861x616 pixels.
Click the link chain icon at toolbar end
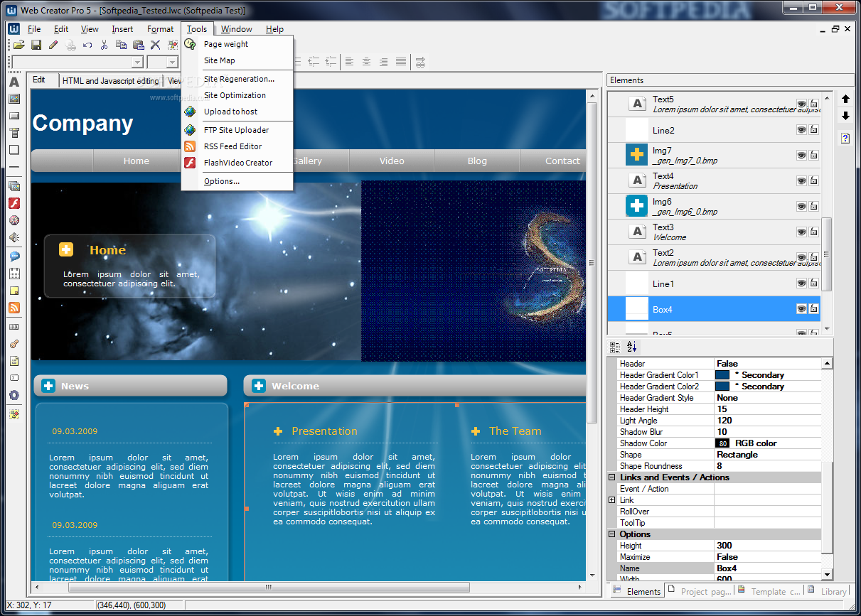pos(420,62)
